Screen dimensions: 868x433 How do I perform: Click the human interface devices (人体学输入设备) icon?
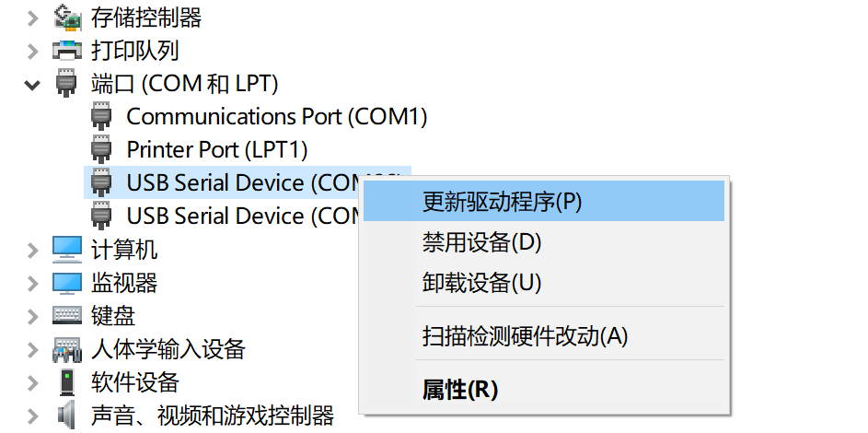67,349
